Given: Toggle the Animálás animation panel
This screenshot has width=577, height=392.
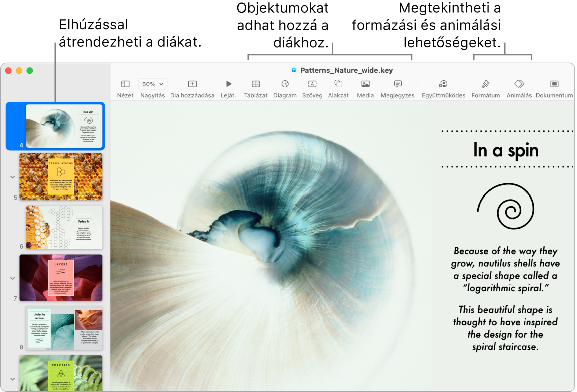Looking at the screenshot, I should (x=519, y=86).
